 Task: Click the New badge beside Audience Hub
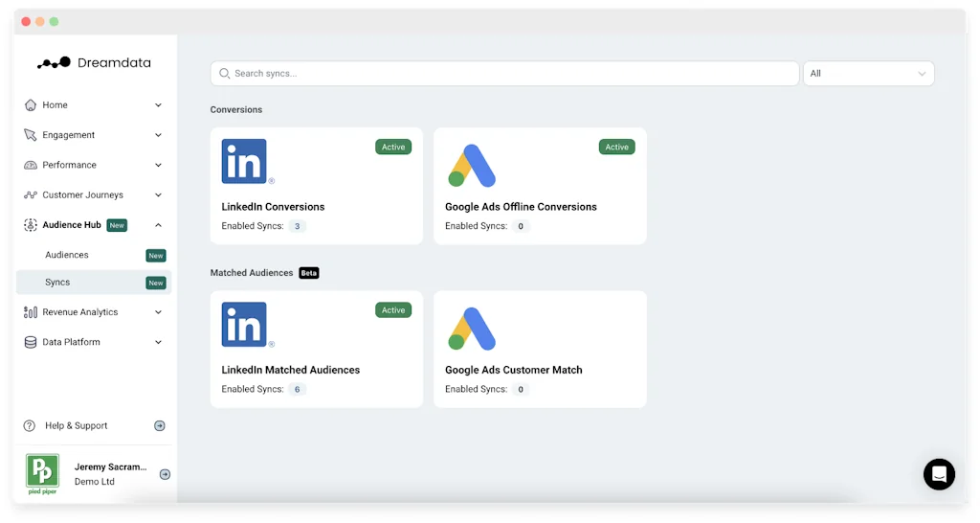click(117, 225)
